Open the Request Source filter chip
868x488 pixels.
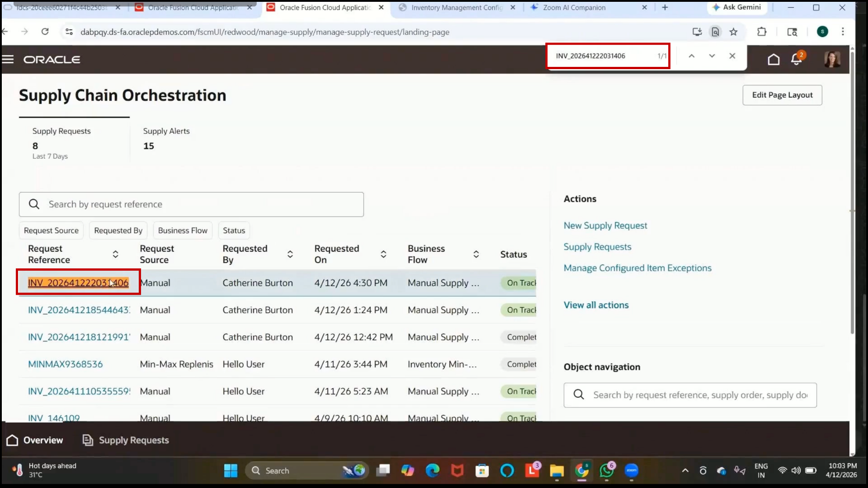pos(51,230)
